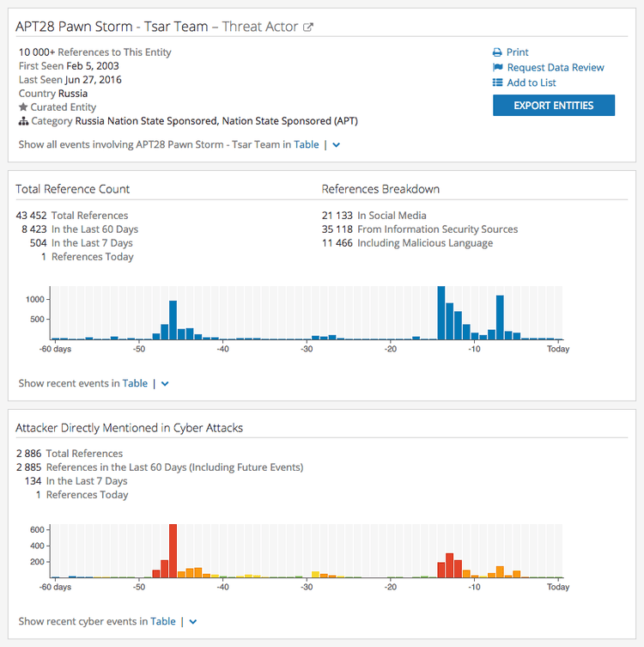This screenshot has width=644, height=647.
Task: Expand dropdown arrow next to all events Table
Action: (337, 145)
